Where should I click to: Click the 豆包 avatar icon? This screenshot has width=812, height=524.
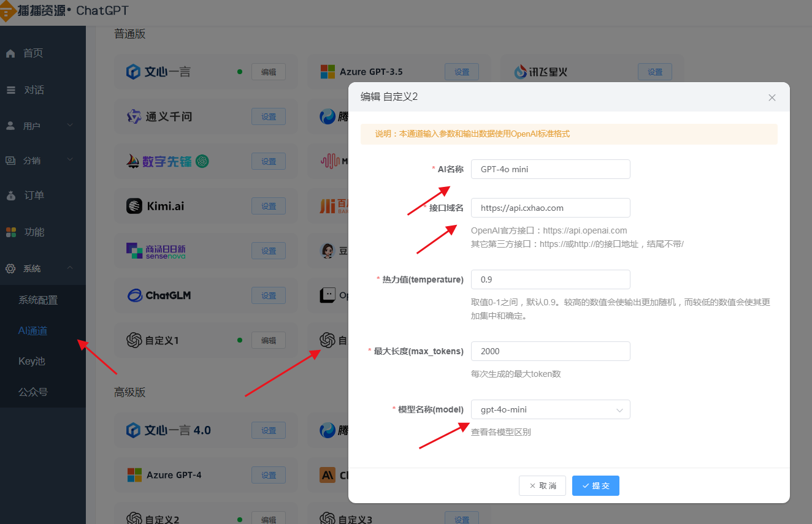[x=327, y=251]
